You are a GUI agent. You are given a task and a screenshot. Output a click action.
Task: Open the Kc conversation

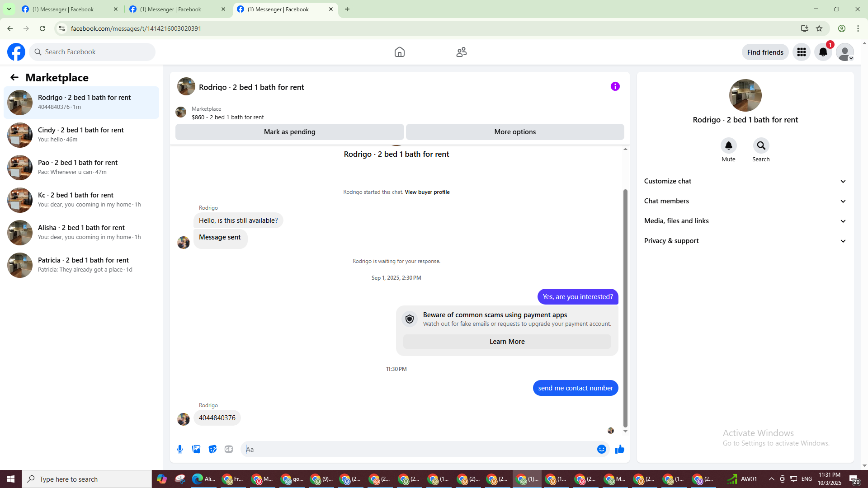coord(81,200)
